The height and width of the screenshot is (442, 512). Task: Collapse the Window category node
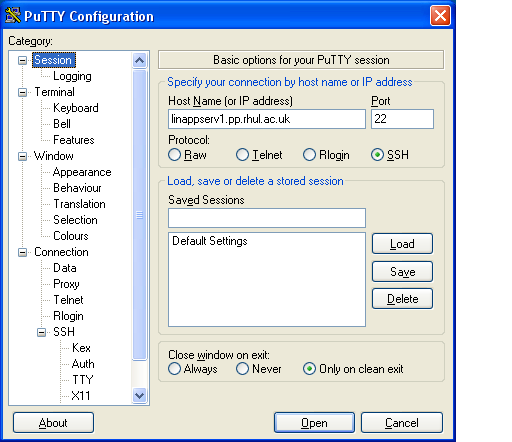coord(22,156)
